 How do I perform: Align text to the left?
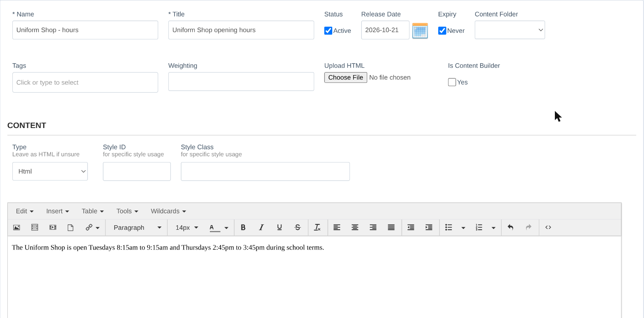pyautogui.click(x=337, y=227)
